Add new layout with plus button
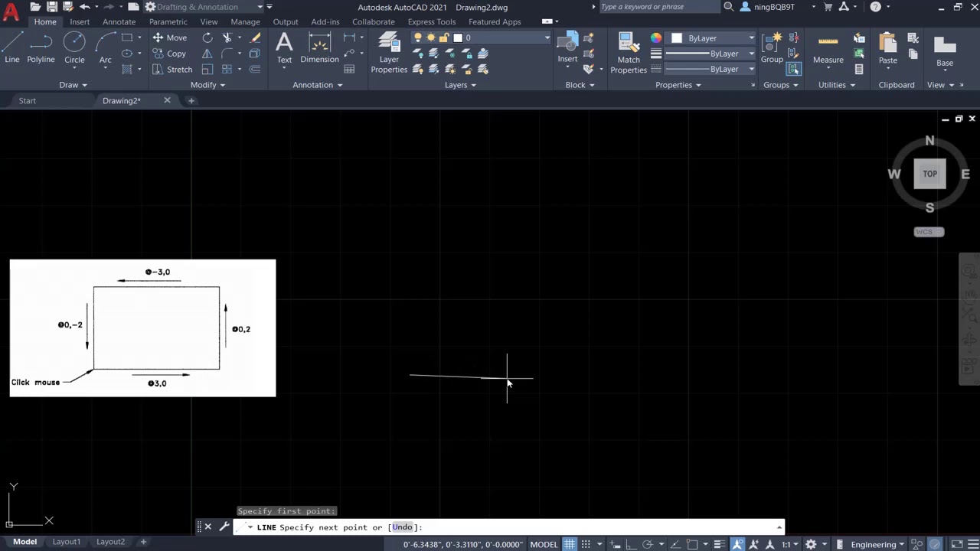This screenshot has height=551, width=980. tap(143, 542)
